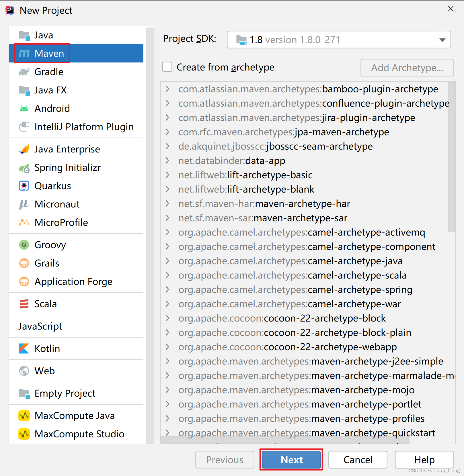Select the Gradle elephant icon
Image resolution: width=464 pixels, height=476 pixels.
(24, 72)
